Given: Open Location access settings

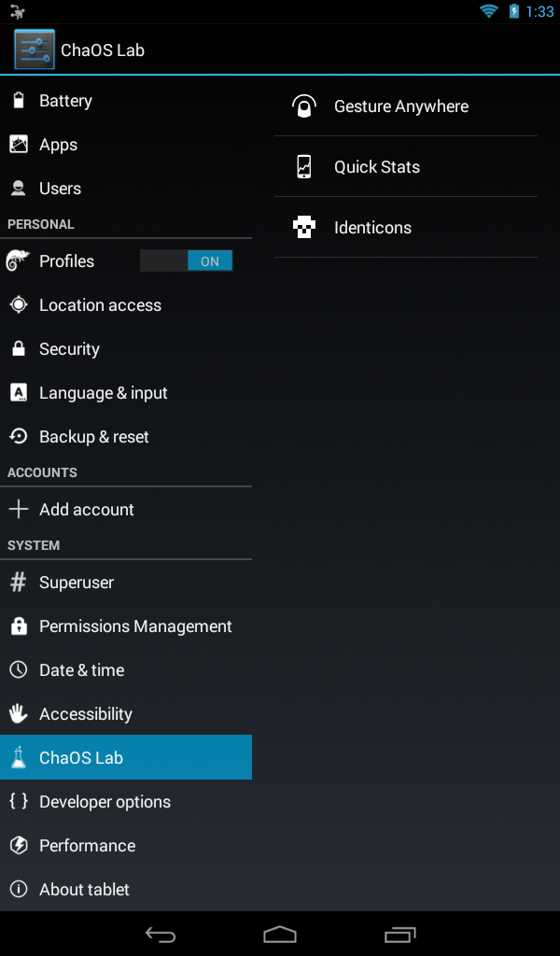Looking at the screenshot, I should coord(125,305).
